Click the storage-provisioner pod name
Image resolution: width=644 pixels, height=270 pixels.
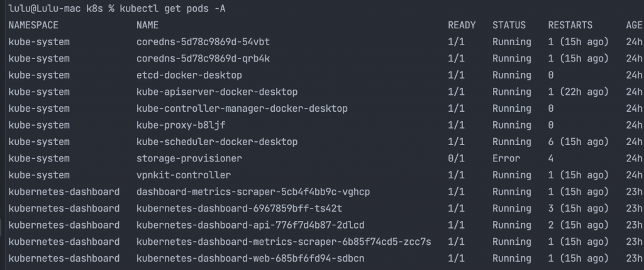click(189, 158)
